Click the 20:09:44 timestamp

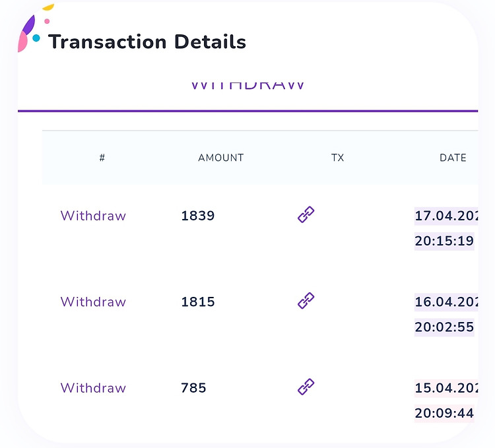click(444, 414)
